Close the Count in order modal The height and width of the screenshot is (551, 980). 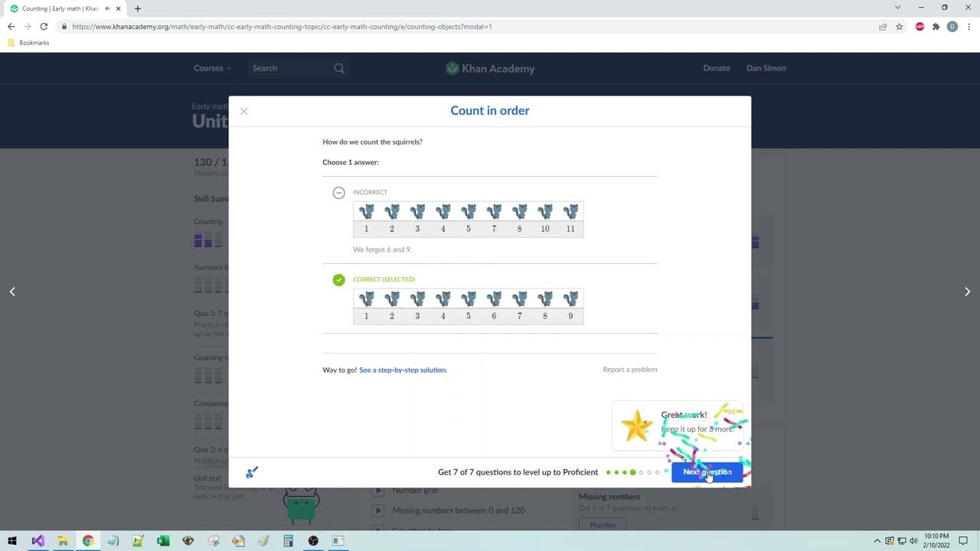(243, 112)
